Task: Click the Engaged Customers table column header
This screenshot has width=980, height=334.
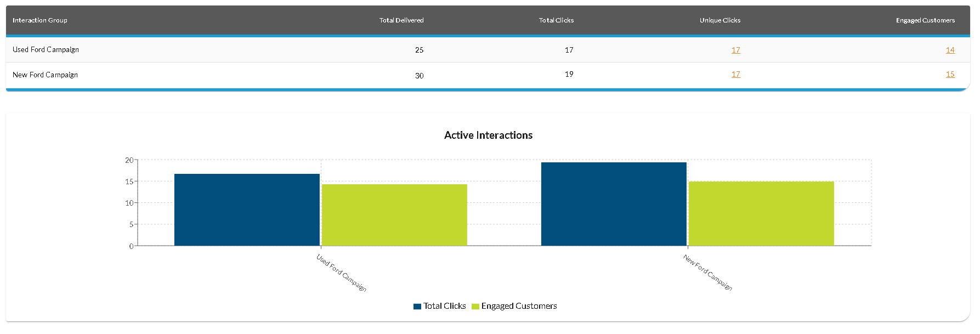Action: [x=925, y=20]
